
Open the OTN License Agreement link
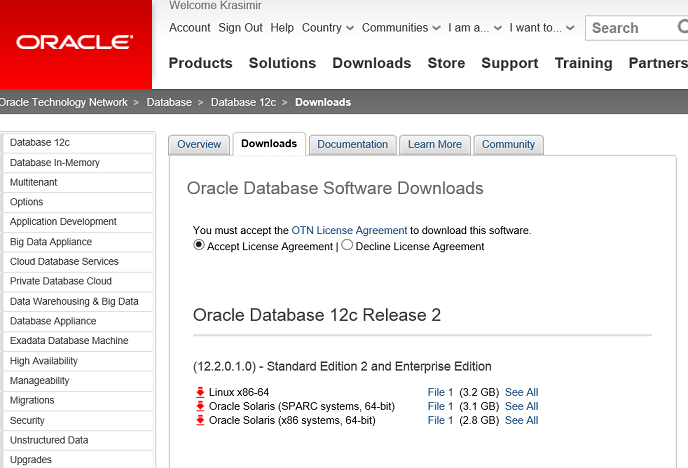349,230
